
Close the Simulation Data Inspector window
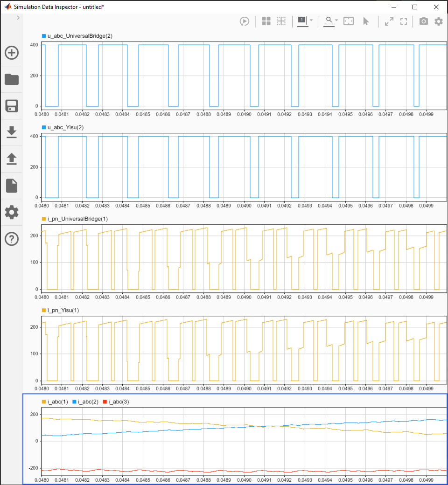(x=436, y=7)
